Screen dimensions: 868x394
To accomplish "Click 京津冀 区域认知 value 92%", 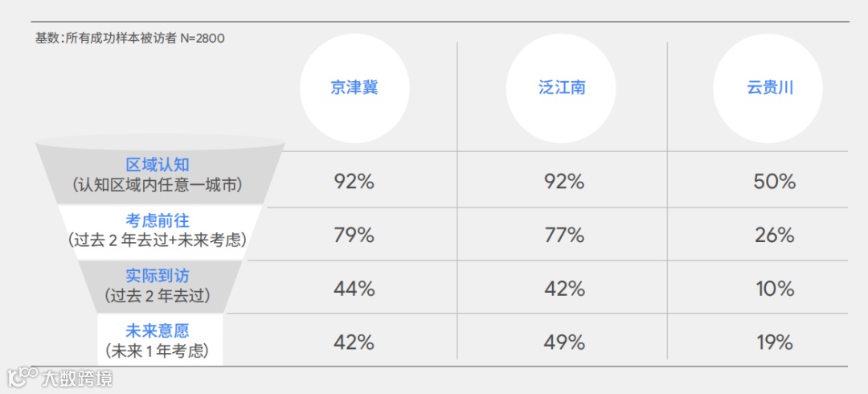I will coord(354,182).
